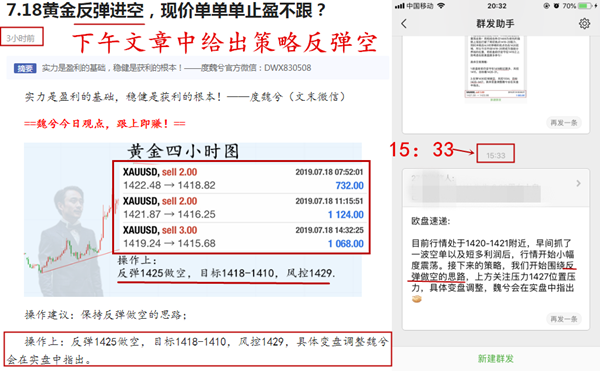The width and height of the screenshot is (600, 371).
Task: Click the 黄金四小时图 chart image
Action: pyautogui.click(x=193, y=220)
